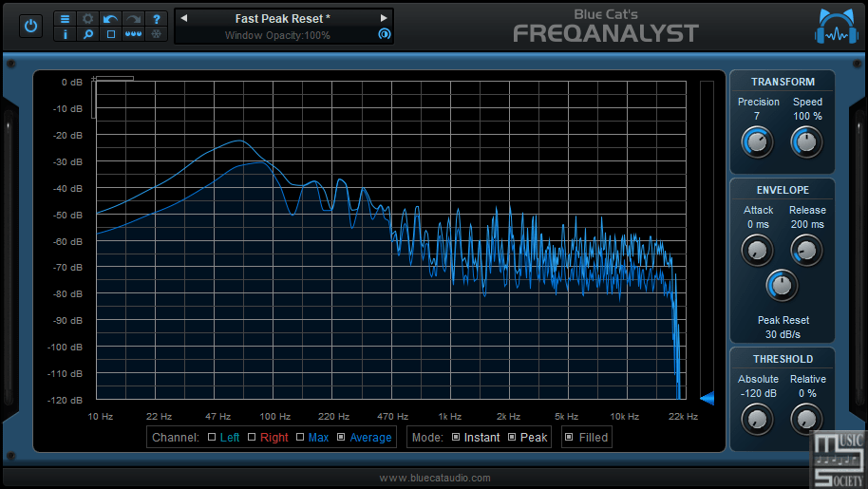Image resolution: width=868 pixels, height=489 pixels.
Task: Click the Attack knob
Action: pyautogui.click(x=757, y=250)
